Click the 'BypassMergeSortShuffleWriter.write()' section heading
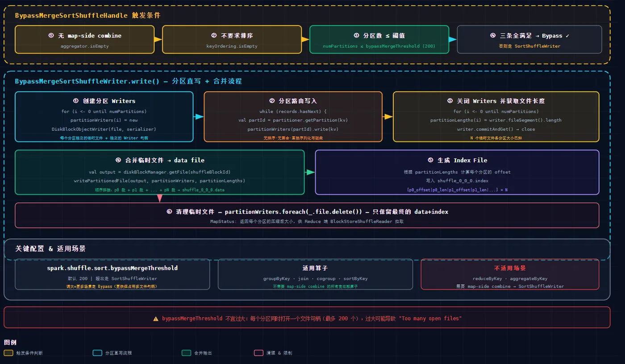 coord(129,81)
